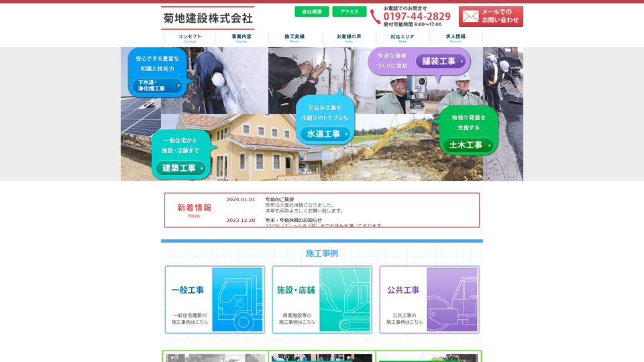This screenshot has width=644, height=362.
Task: Select 事業内容 in the navigation menu
Action: coord(241,38)
